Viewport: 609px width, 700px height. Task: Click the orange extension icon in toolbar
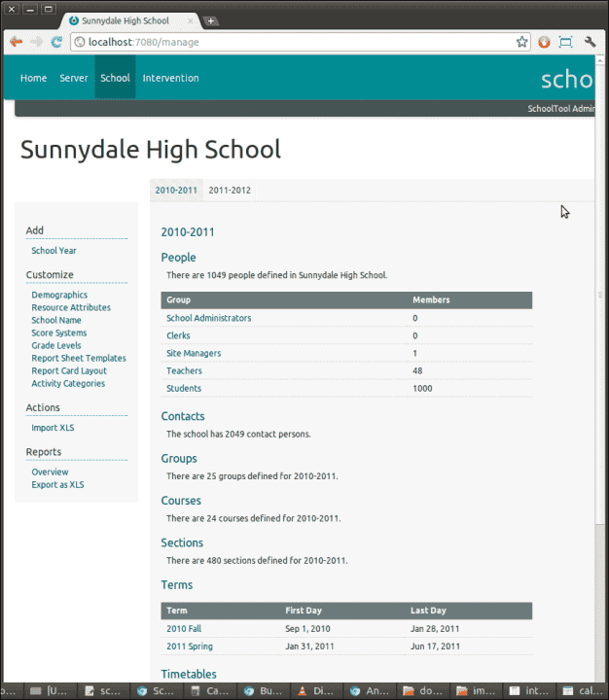tap(544, 42)
